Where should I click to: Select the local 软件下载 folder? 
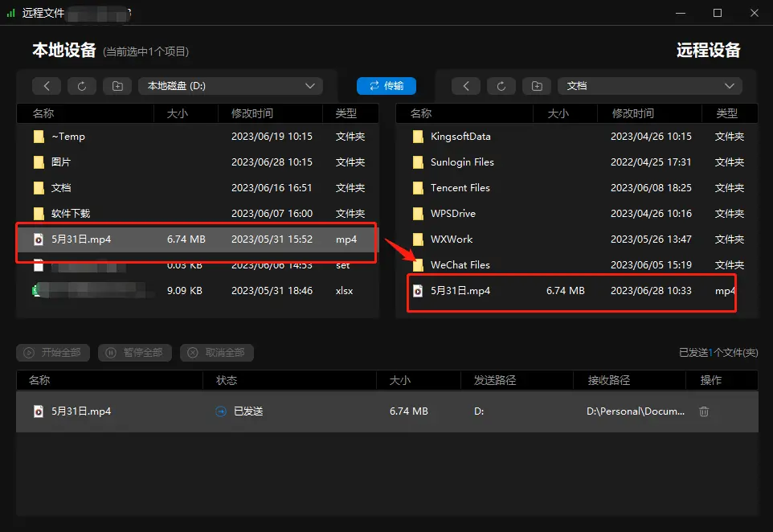coord(197,214)
